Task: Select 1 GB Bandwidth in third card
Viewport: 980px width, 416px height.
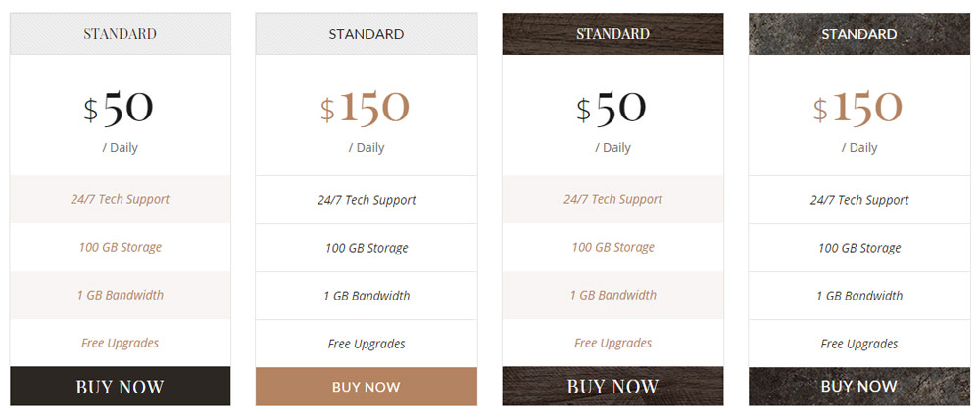Action: 613,295
